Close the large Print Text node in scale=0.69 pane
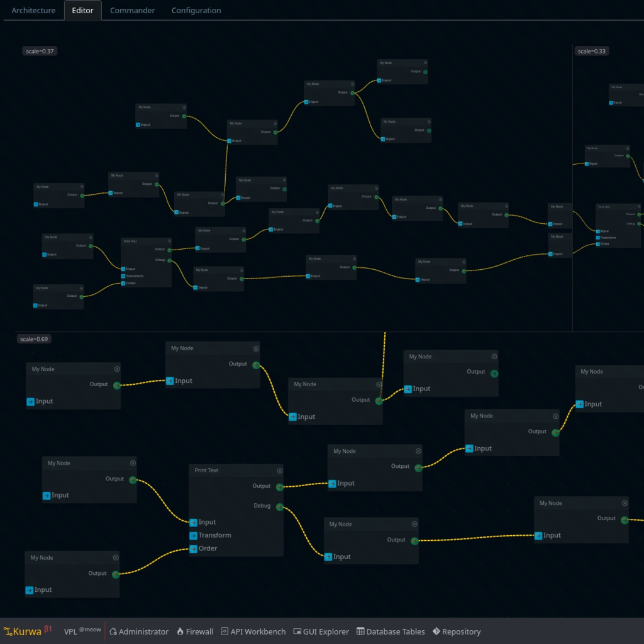Screen dimensions: 644x644 coord(280,470)
